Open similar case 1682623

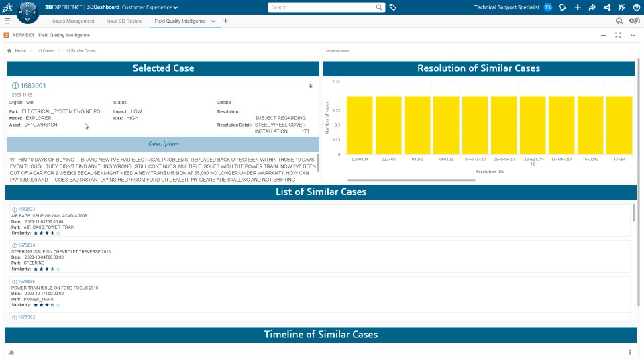click(x=27, y=209)
